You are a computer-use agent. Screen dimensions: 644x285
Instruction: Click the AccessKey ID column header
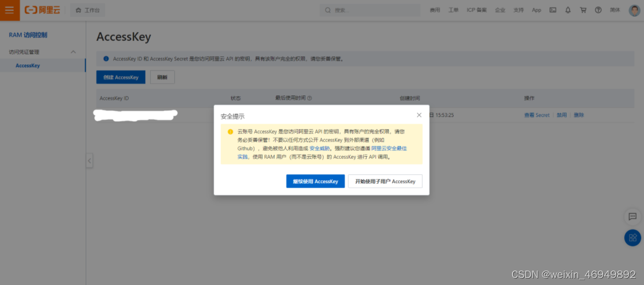pos(114,98)
